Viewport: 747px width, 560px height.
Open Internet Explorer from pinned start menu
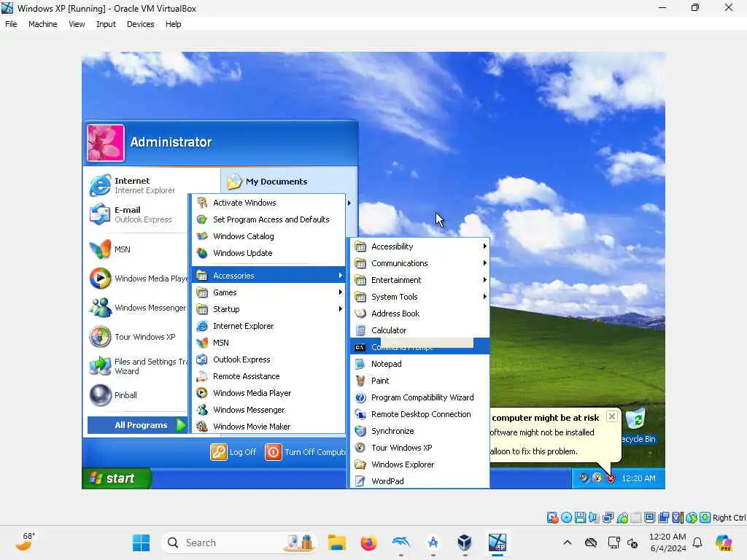click(x=138, y=185)
